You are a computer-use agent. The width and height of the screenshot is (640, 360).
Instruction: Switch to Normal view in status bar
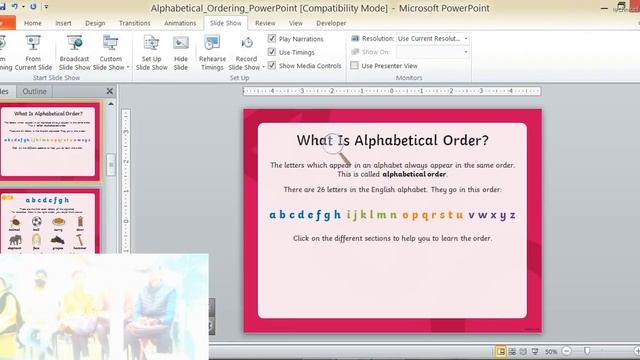tap(501, 351)
